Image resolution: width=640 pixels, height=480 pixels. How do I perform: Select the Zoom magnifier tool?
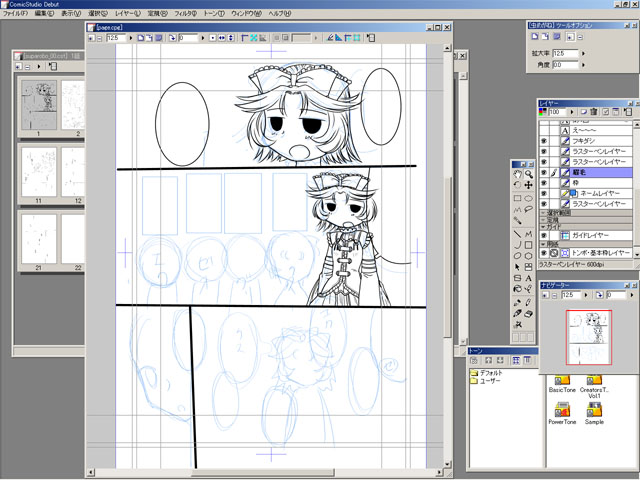click(529, 174)
